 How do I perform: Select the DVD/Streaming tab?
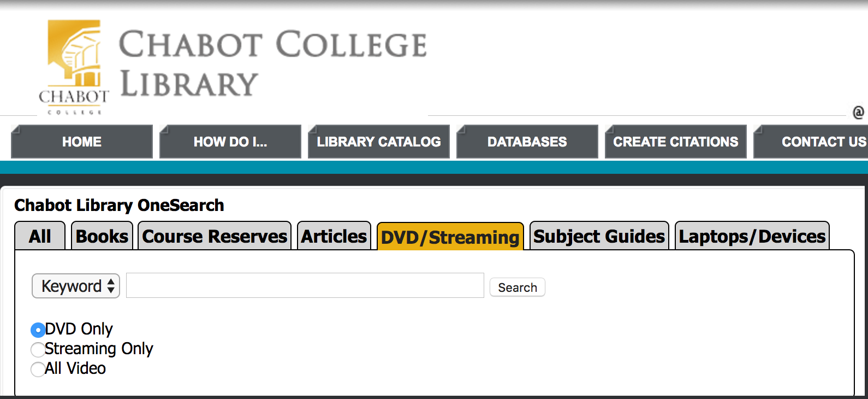[x=450, y=237]
